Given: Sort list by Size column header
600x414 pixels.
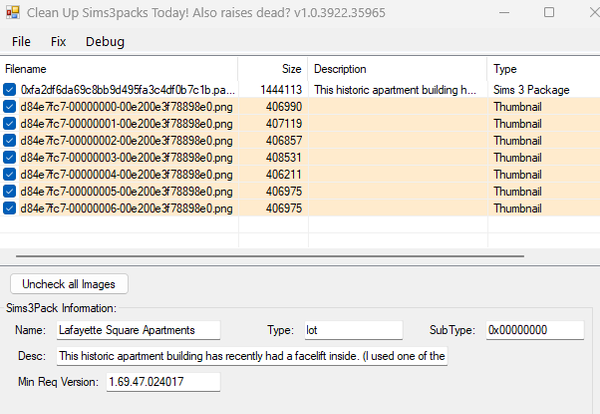Looking at the screenshot, I should pos(273,69).
